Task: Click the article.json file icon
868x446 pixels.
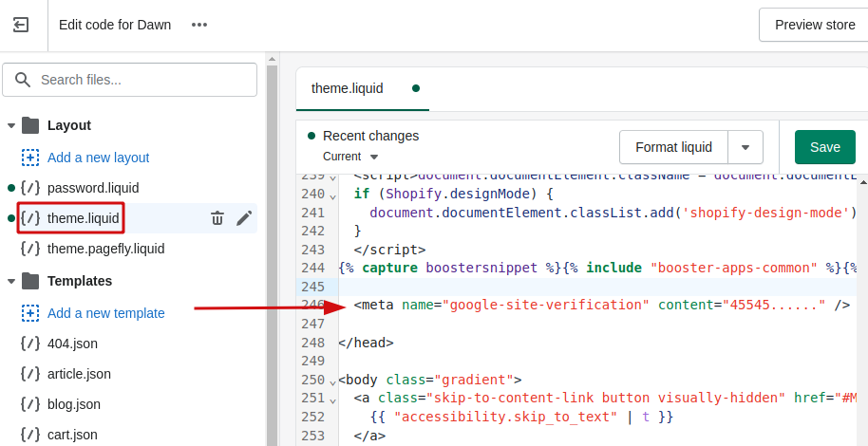Action: tap(30, 374)
